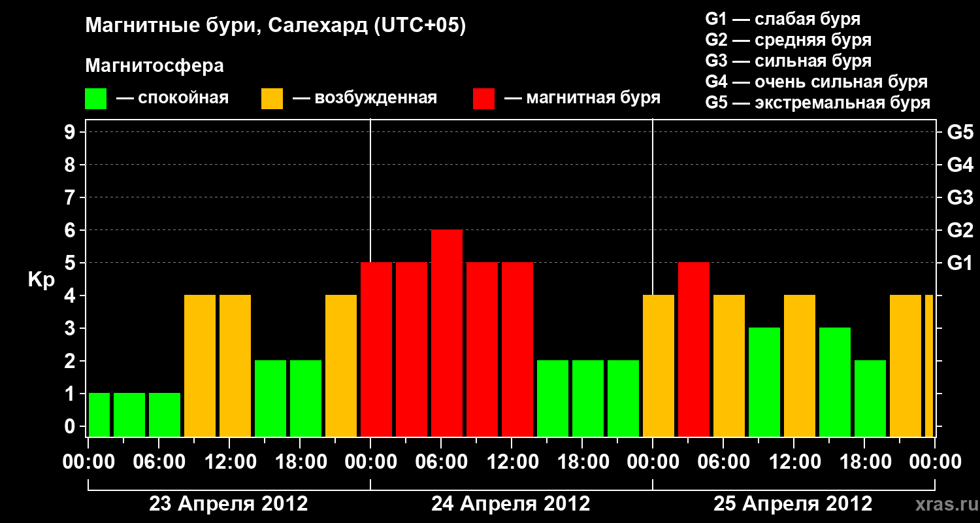Click the '24 Апреля 2012' date label

point(511,504)
